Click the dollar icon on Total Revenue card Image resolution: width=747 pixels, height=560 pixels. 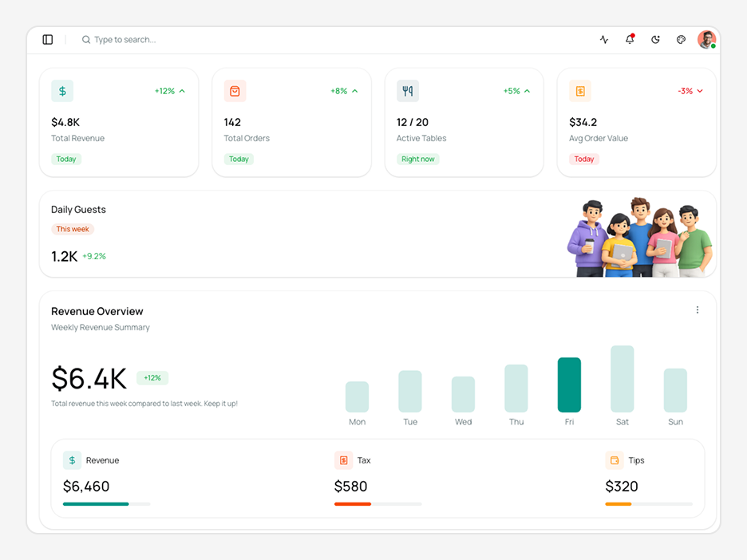[x=62, y=91]
